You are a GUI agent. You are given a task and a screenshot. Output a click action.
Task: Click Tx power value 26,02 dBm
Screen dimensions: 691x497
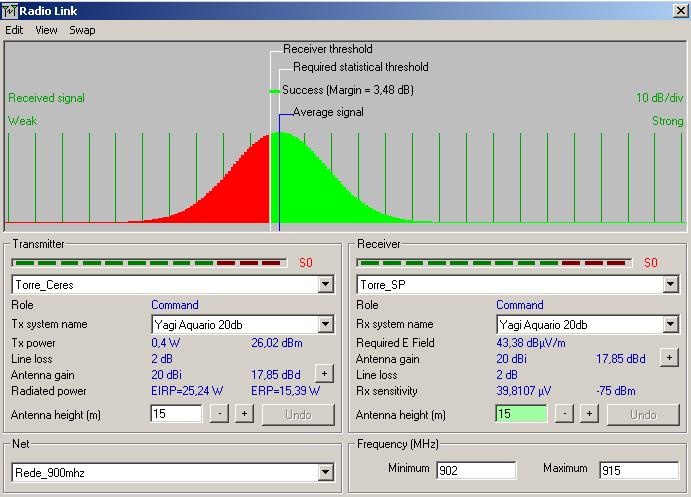277,343
